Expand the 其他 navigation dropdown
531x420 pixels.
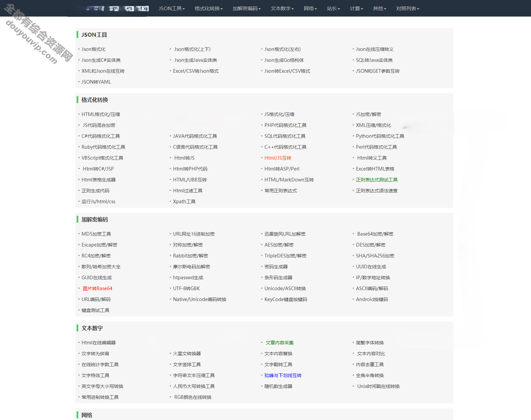pos(380,9)
